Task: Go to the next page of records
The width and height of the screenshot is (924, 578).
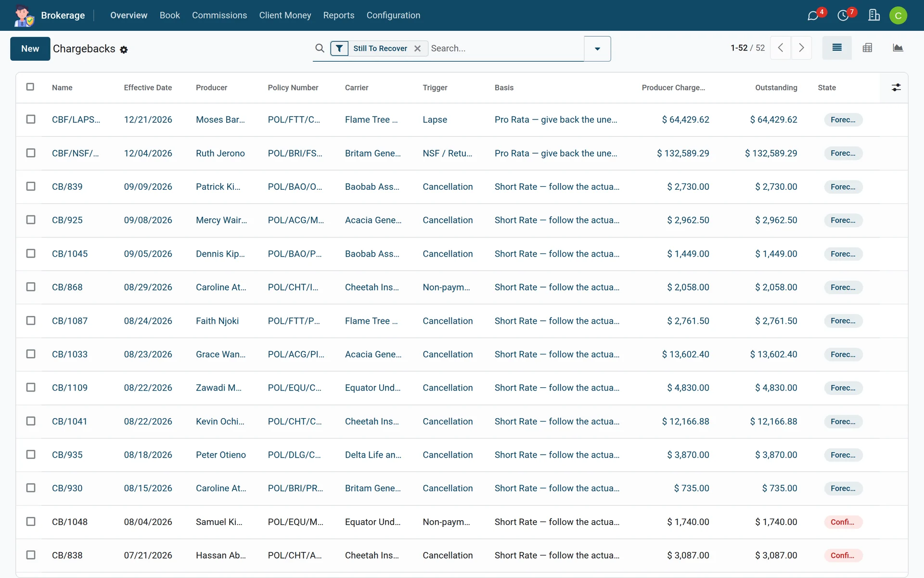Action: (801, 48)
